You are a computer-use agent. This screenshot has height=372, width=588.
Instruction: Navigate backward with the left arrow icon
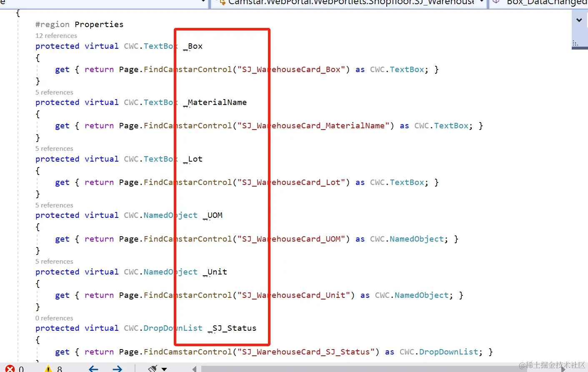point(93,369)
